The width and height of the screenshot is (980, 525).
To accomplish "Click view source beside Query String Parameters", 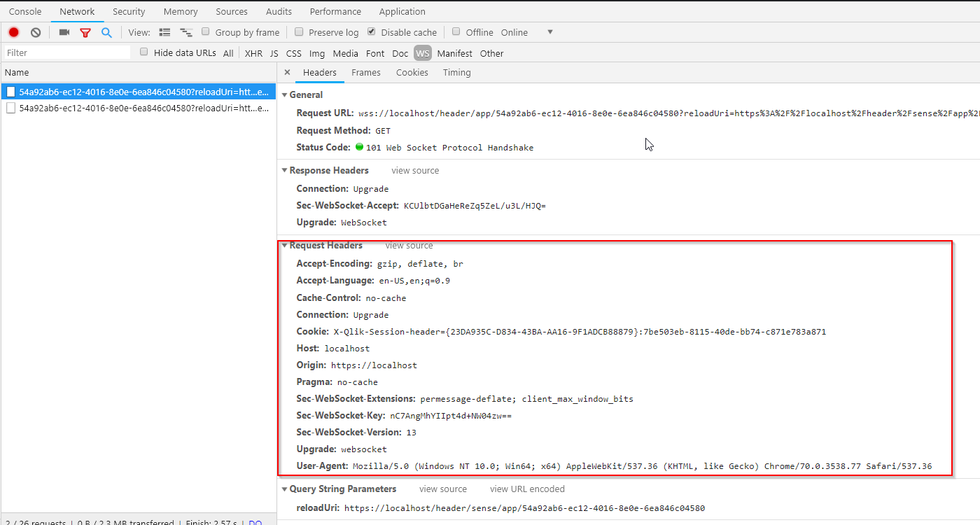I will pos(443,489).
